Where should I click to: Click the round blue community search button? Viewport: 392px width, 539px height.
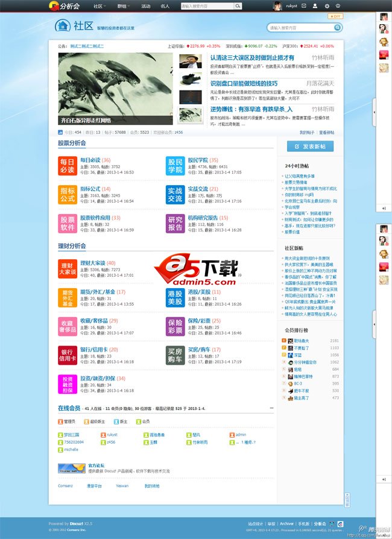tap(338, 28)
